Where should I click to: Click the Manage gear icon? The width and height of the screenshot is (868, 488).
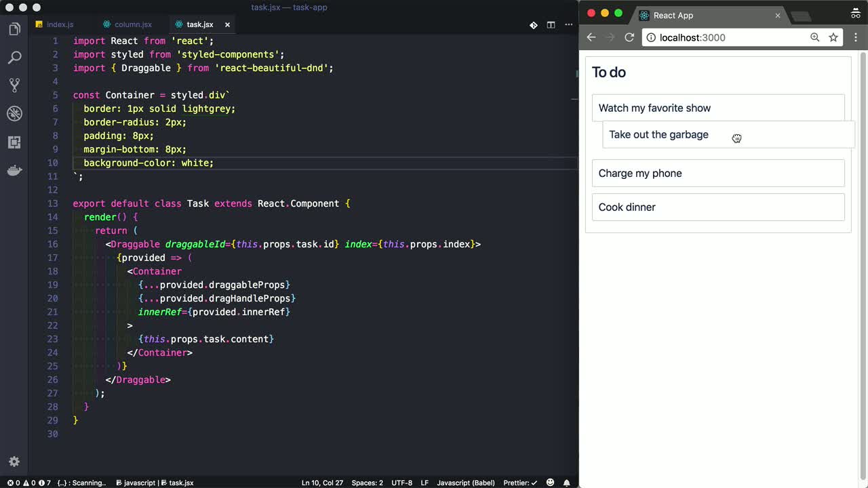(x=14, y=462)
